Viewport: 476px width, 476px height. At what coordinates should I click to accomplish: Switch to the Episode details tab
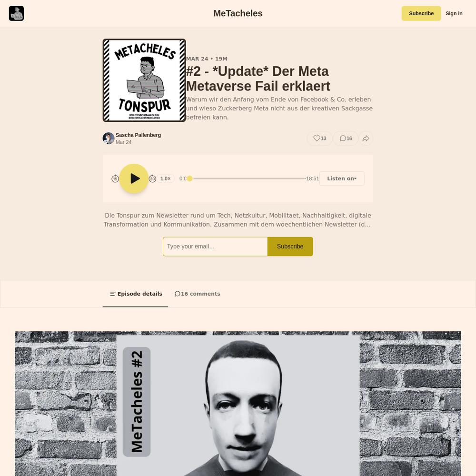pyautogui.click(x=135, y=294)
